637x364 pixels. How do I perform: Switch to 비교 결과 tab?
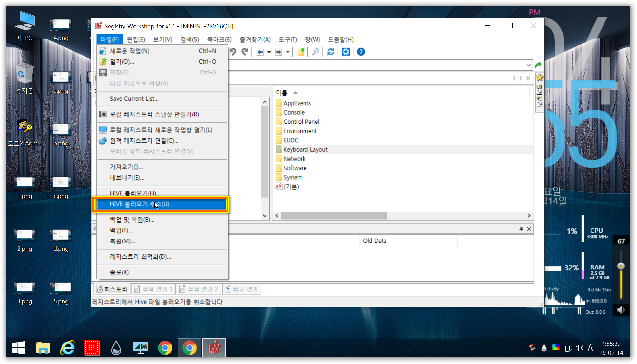tap(241, 289)
